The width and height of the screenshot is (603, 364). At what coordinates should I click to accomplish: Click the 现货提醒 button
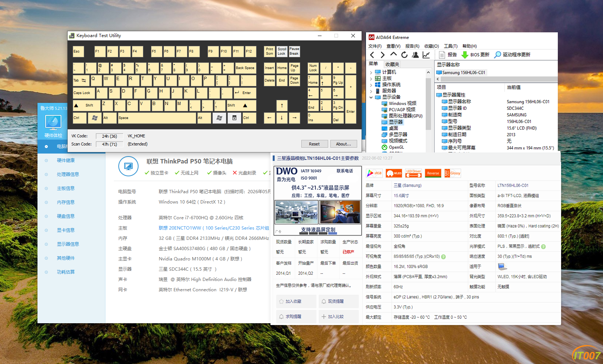[x=339, y=302]
